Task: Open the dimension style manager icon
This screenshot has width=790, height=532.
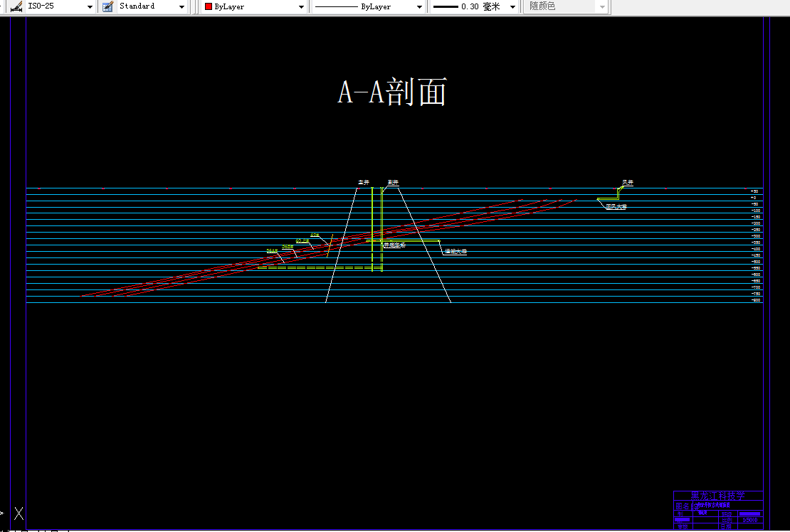Action: pyautogui.click(x=16, y=6)
